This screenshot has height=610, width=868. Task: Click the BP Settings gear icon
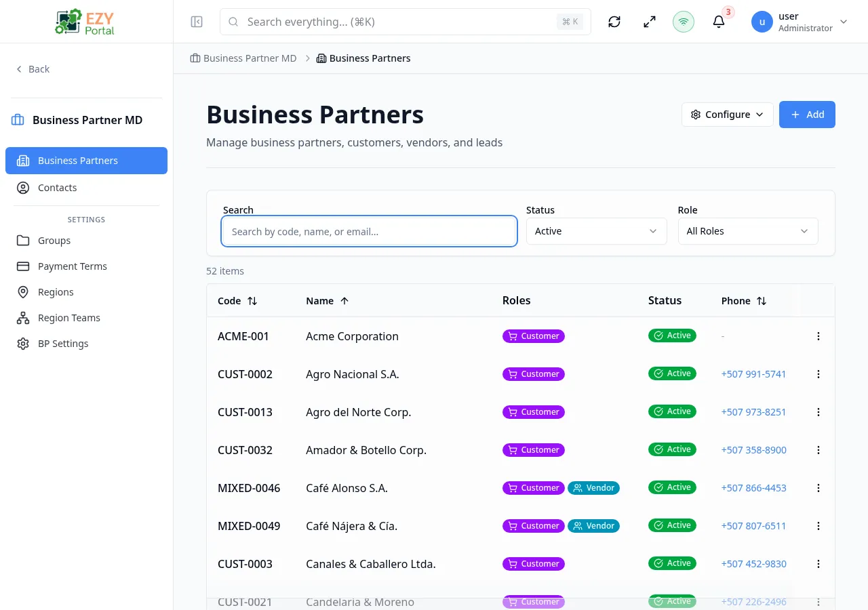[23, 344]
